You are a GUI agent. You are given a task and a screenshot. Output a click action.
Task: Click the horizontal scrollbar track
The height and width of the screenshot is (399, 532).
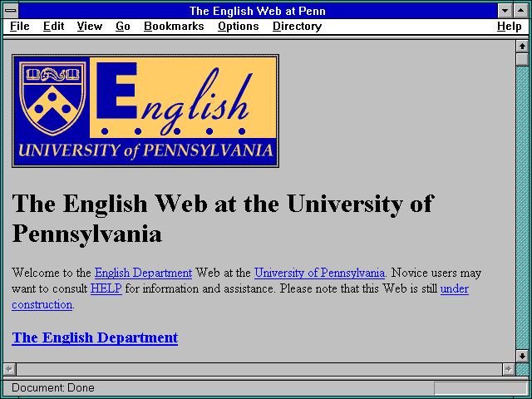point(259,369)
